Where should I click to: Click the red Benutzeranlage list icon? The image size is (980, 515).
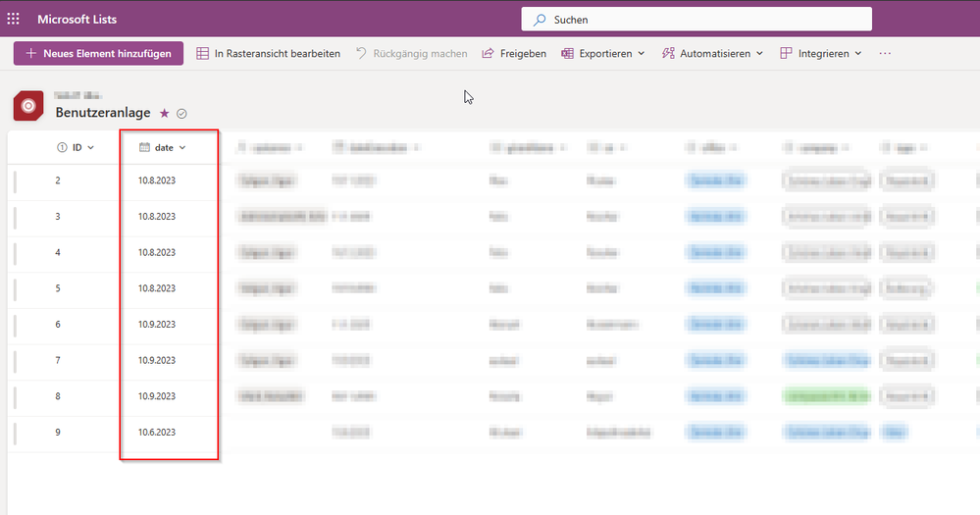point(28,106)
